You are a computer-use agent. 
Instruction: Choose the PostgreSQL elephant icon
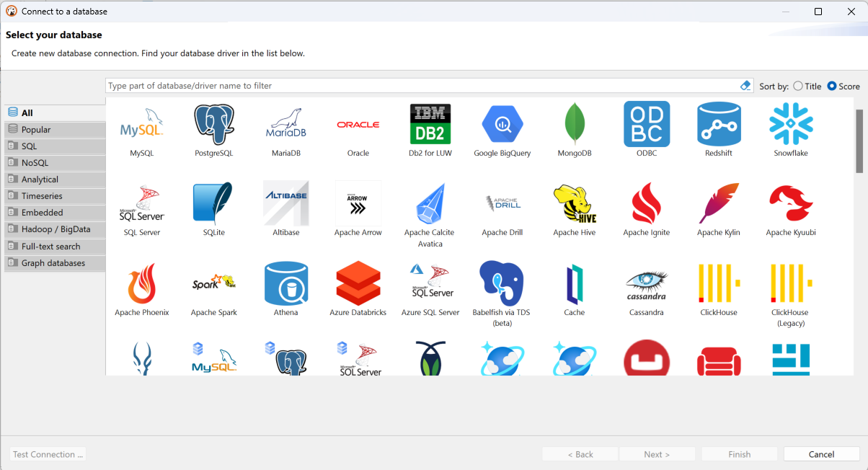[x=214, y=125]
